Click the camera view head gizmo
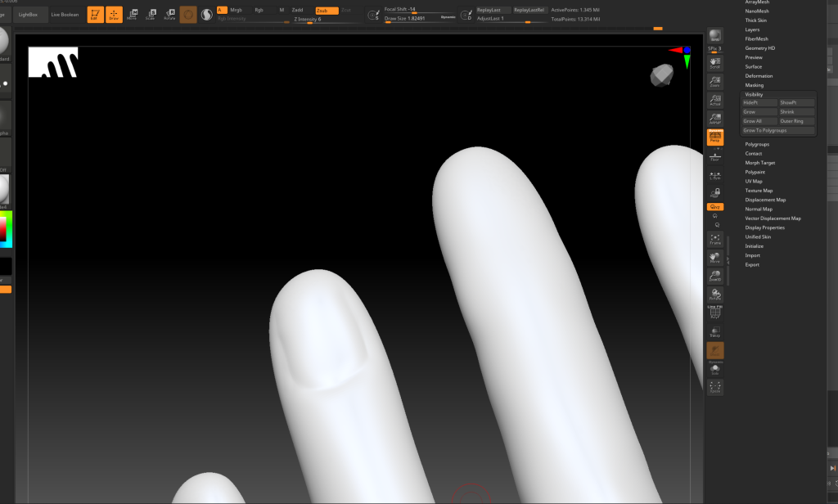Image resolution: width=838 pixels, height=504 pixels. pos(661,75)
